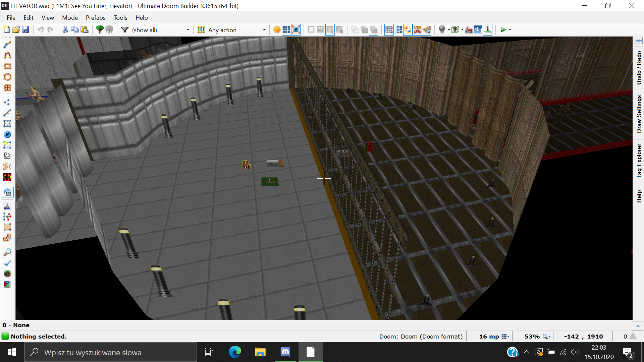Screen dimensions: 644x362
Task: Open the Tag Explorer side tab
Action: [639, 161]
